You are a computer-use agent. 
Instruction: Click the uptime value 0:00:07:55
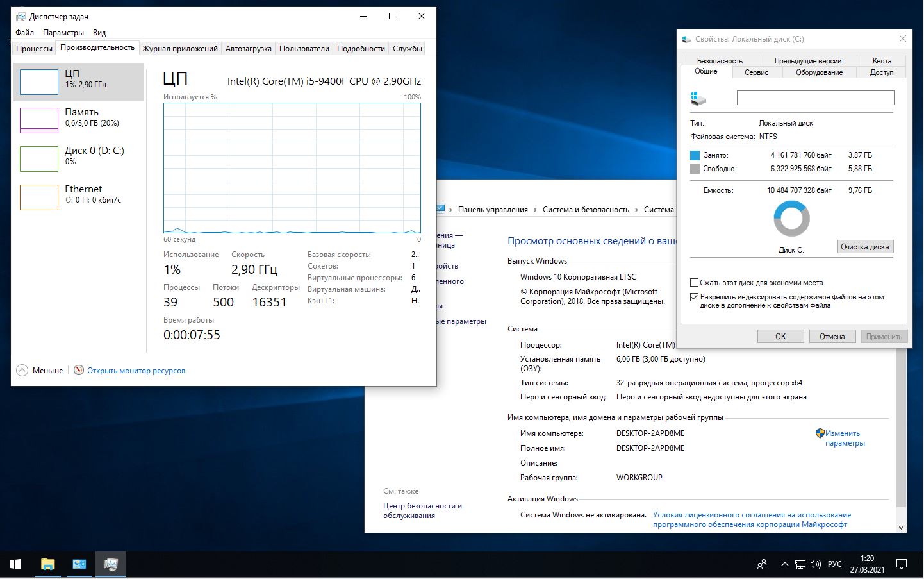point(192,335)
